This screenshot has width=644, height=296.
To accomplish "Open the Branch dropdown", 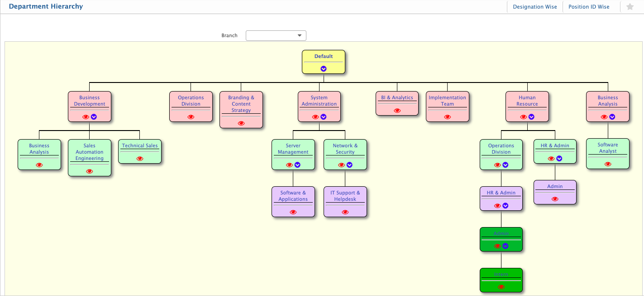I will [276, 35].
